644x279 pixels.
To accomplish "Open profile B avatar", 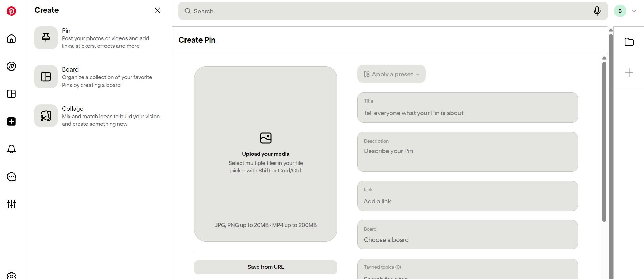I will point(620,11).
